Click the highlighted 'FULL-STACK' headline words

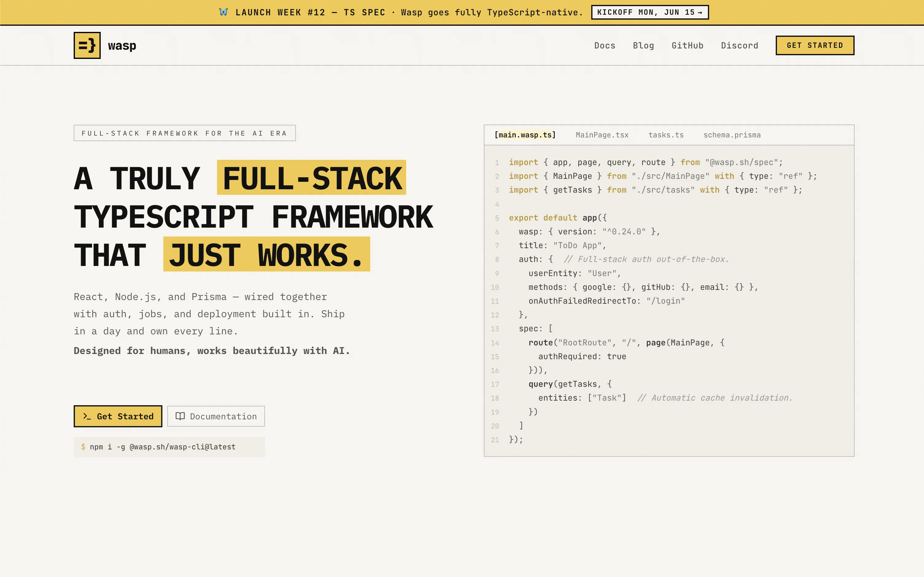(x=312, y=178)
